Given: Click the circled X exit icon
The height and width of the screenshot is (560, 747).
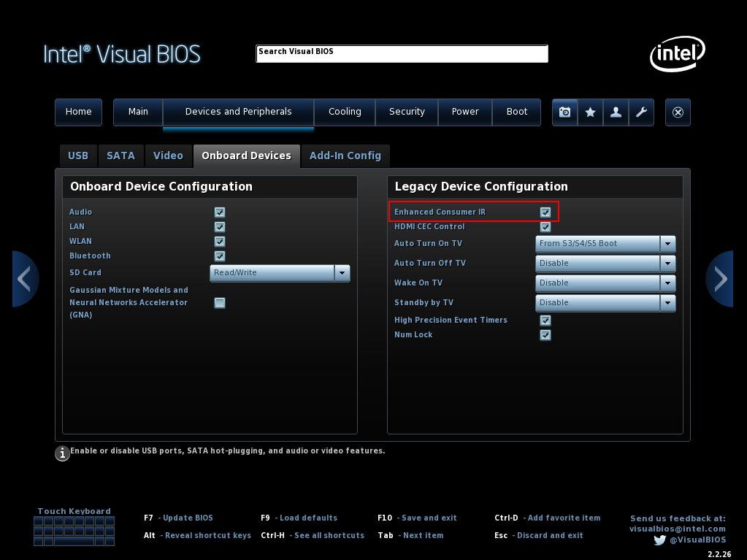Looking at the screenshot, I should (678, 112).
